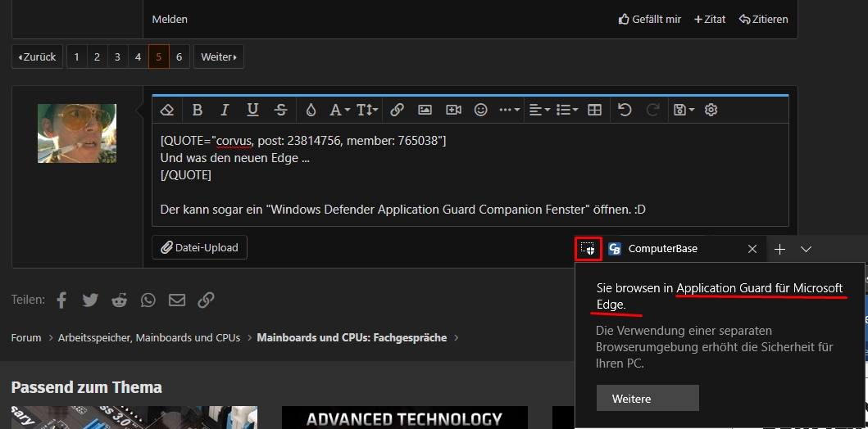This screenshot has width=868, height=429.
Task: Open the first related mainboard thumbnail
Action: coord(134,418)
